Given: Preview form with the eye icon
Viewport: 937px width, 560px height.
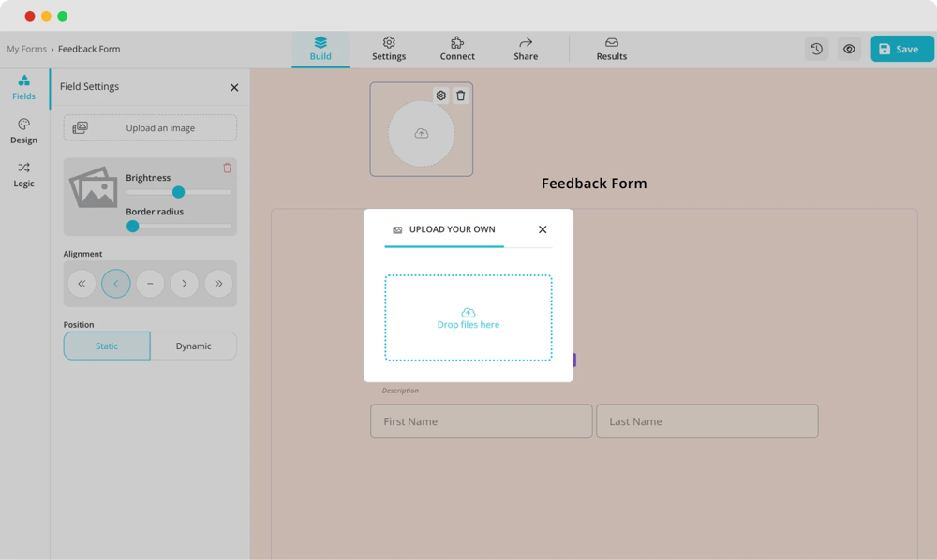Looking at the screenshot, I should tap(849, 49).
